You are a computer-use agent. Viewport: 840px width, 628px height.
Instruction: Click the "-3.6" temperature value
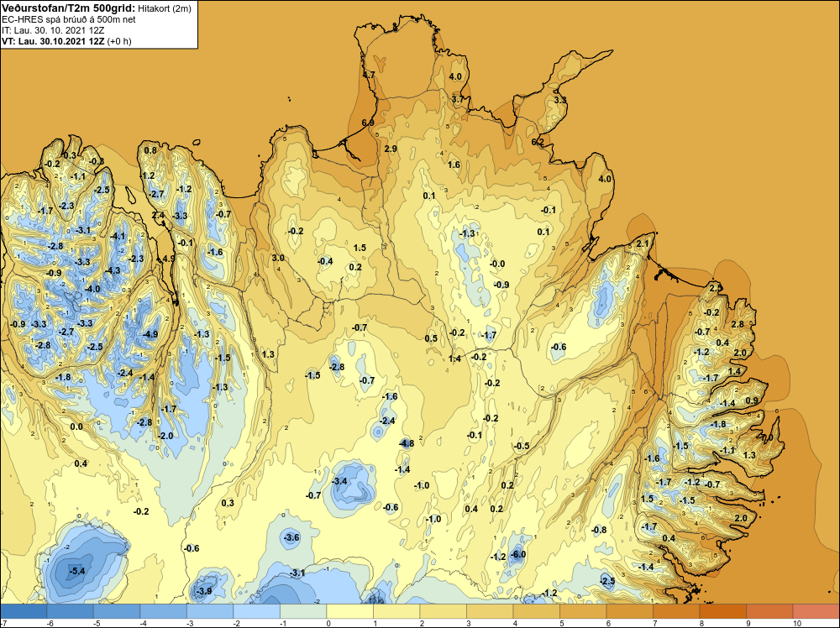point(291,537)
